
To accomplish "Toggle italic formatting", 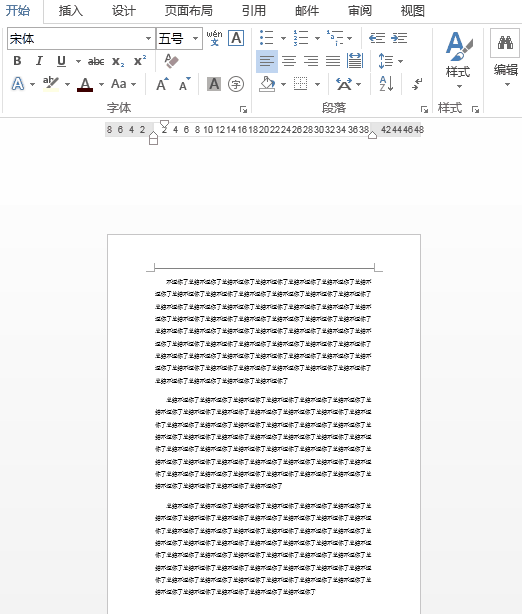I will pyautogui.click(x=39, y=61).
